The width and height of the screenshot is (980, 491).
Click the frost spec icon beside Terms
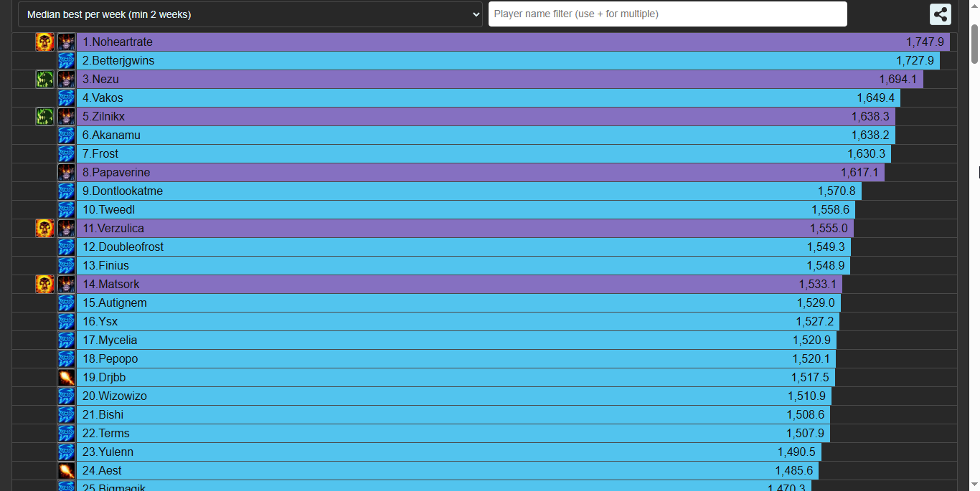pyautogui.click(x=66, y=434)
